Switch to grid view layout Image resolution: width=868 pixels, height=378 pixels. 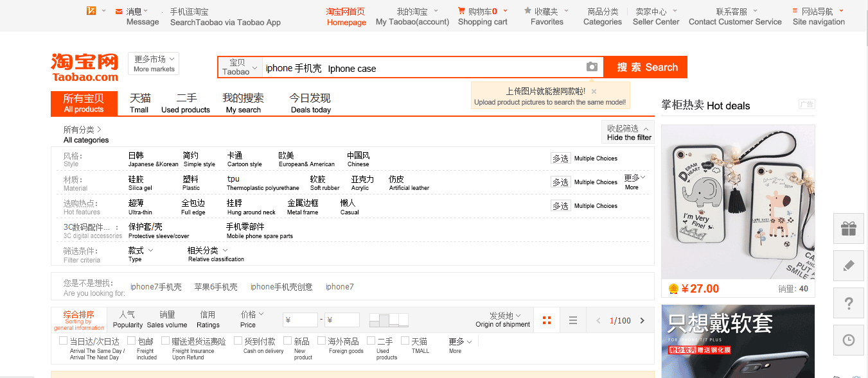(x=547, y=320)
